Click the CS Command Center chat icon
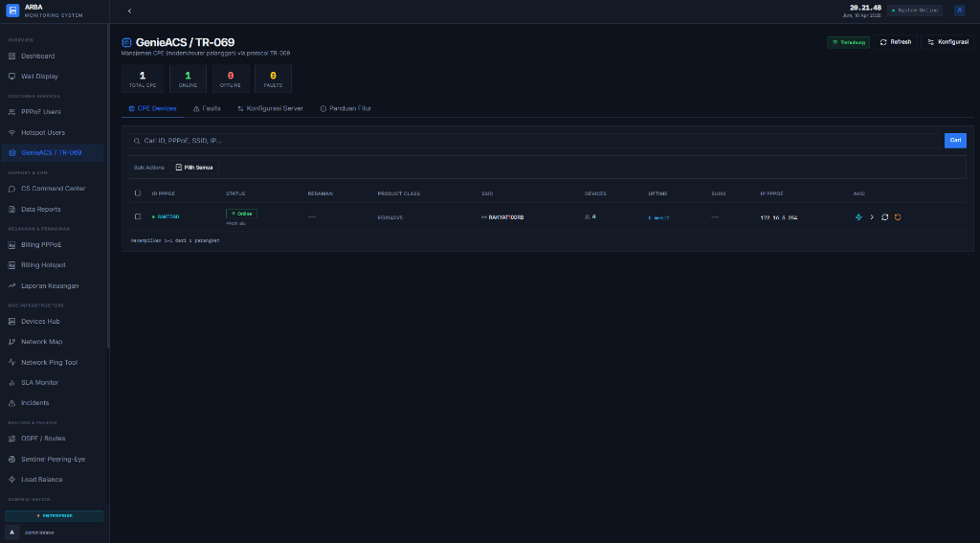The image size is (980, 543). coord(11,189)
